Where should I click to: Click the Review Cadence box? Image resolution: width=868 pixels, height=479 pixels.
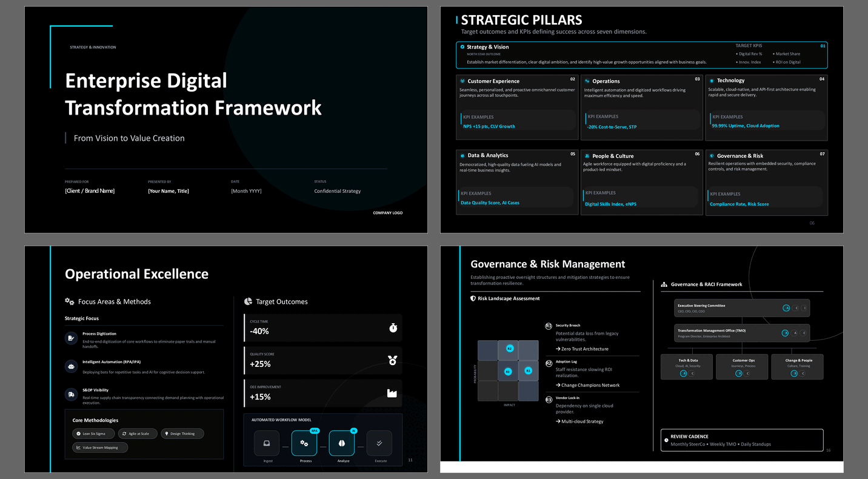[x=742, y=440]
